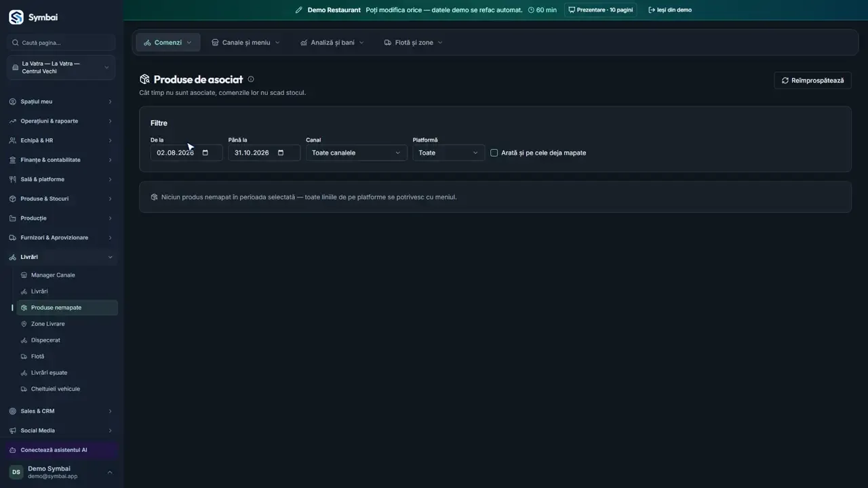The width and height of the screenshot is (868, 488).
Task: Click the Flotă truck icon in sidebar
Action: [24, 357]
